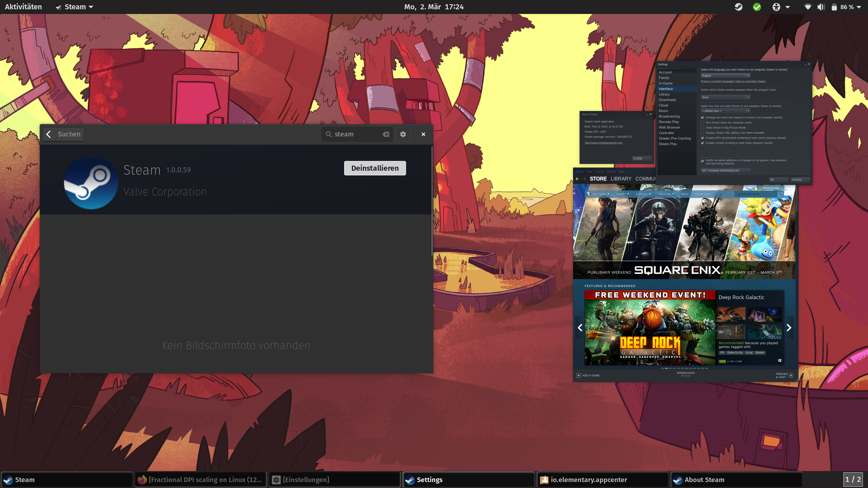Screen dimensions: 868x488
Task: Open Friends & Chat icon
Action: [791, 375]
